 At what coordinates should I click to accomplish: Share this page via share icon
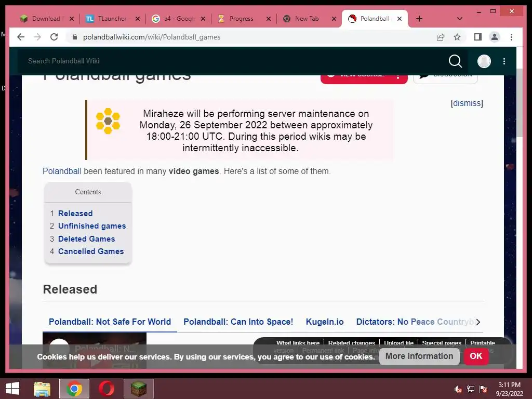(441, 37)
